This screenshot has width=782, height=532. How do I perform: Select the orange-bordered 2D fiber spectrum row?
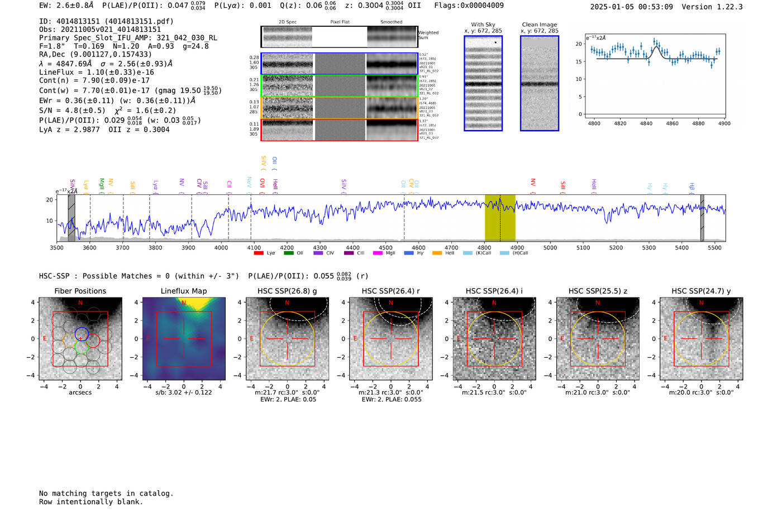340,108
